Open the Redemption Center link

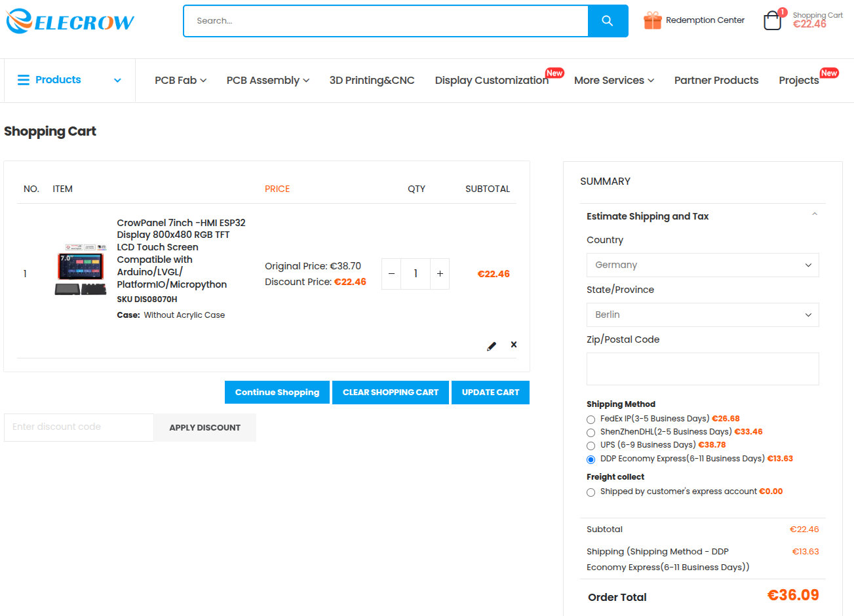[x=705, y=20]
